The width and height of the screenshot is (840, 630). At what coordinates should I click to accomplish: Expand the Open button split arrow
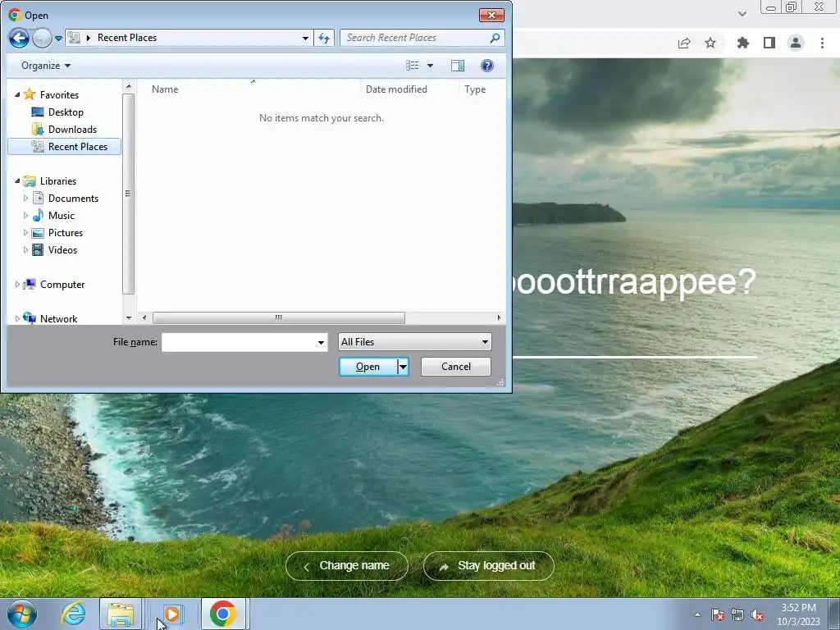[x=404, y=367]
